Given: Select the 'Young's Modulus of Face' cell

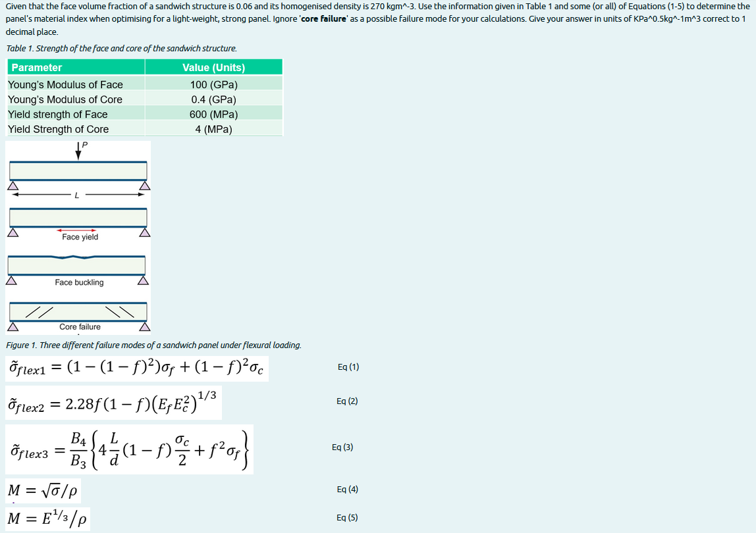Looking at the screenshot, I should (76, 84).
